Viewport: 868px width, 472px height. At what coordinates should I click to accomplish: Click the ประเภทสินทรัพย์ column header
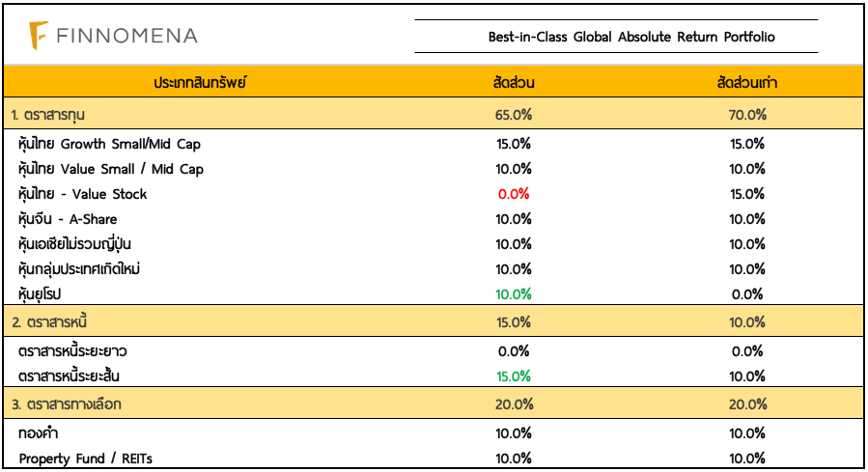click(201, 83)
